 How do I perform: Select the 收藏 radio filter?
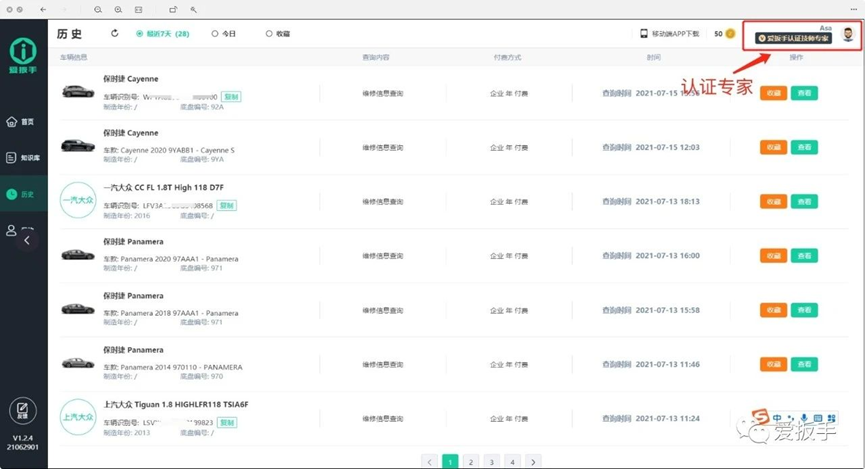coord(278,34)
